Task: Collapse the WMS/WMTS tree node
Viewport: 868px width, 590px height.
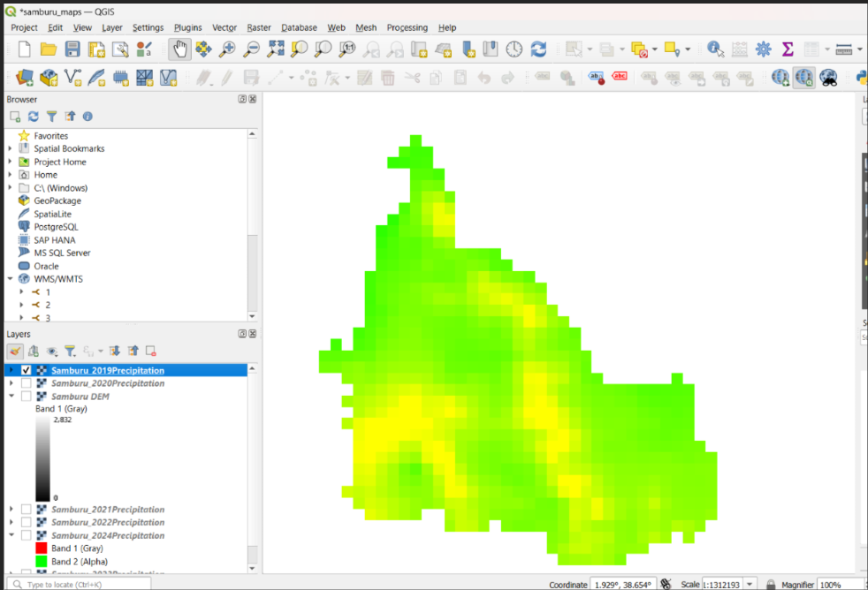Action: tap(10, 279)
